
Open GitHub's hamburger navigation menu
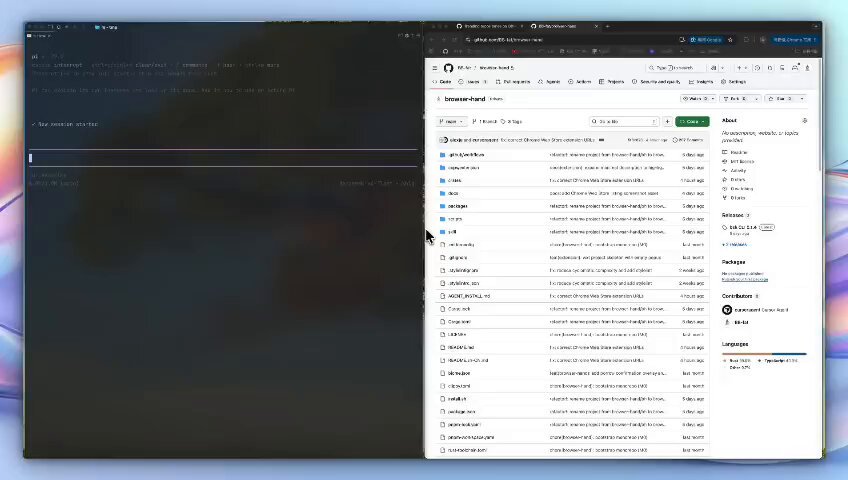point(435,68)
